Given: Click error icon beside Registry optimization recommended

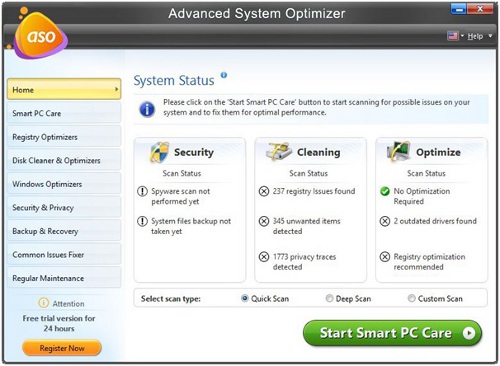Looking at the screenshot, I should pos(385,257).
